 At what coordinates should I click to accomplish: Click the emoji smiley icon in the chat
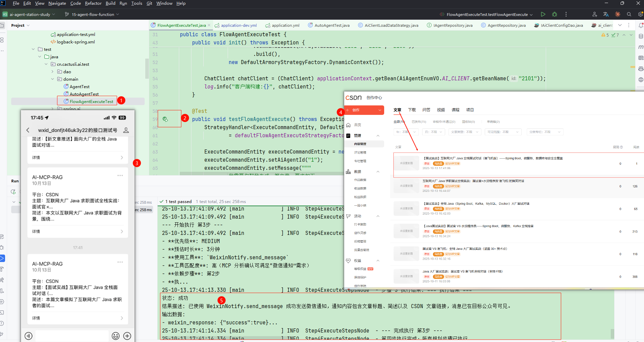pyautogui.click(x=116, y=336)
